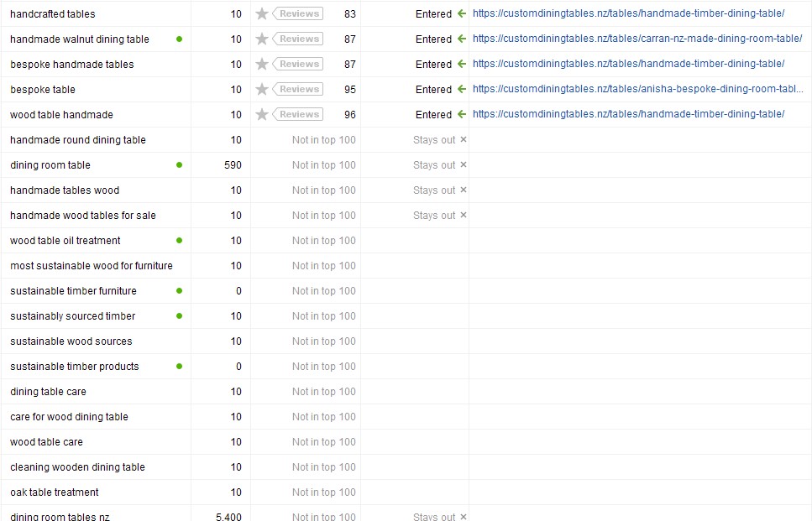The width and height of the screenshot is (812, 521).
Task: Click green dot next to wood table oil treatment
Action: pyautogui.click(x=179, y=241)
